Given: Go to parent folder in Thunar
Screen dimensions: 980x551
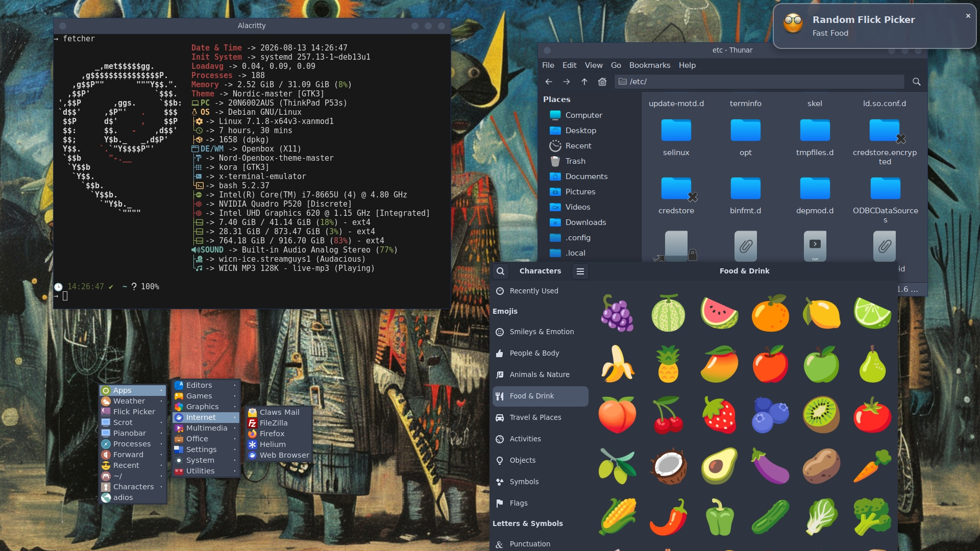Looking at the screenshot, I should point(584,82).
